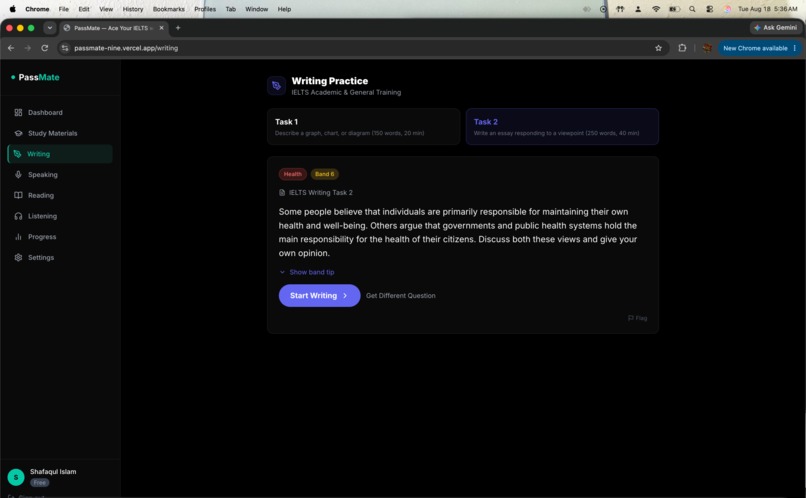This screenshot has width=806, height=498.
Task: Select the Writing sidebar entry
Action: (x=60, y=154)
